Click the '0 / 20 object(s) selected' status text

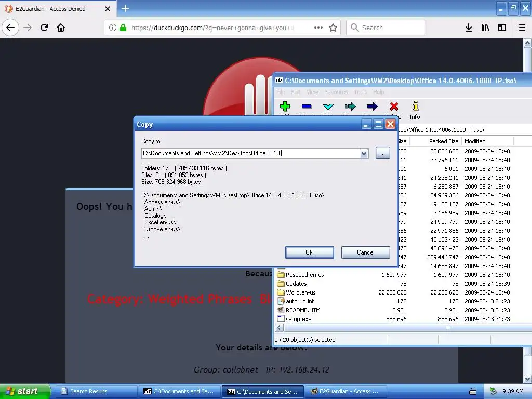304,340
